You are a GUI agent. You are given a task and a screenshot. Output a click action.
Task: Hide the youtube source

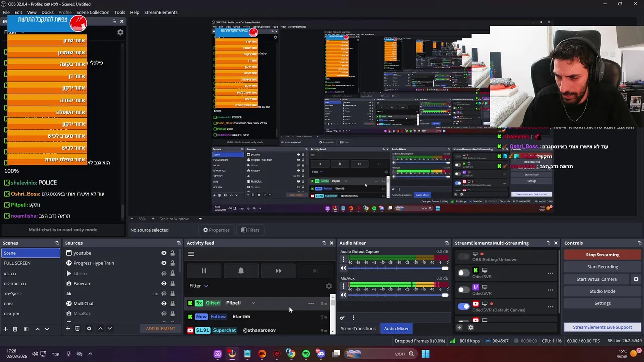pos(164,253)
